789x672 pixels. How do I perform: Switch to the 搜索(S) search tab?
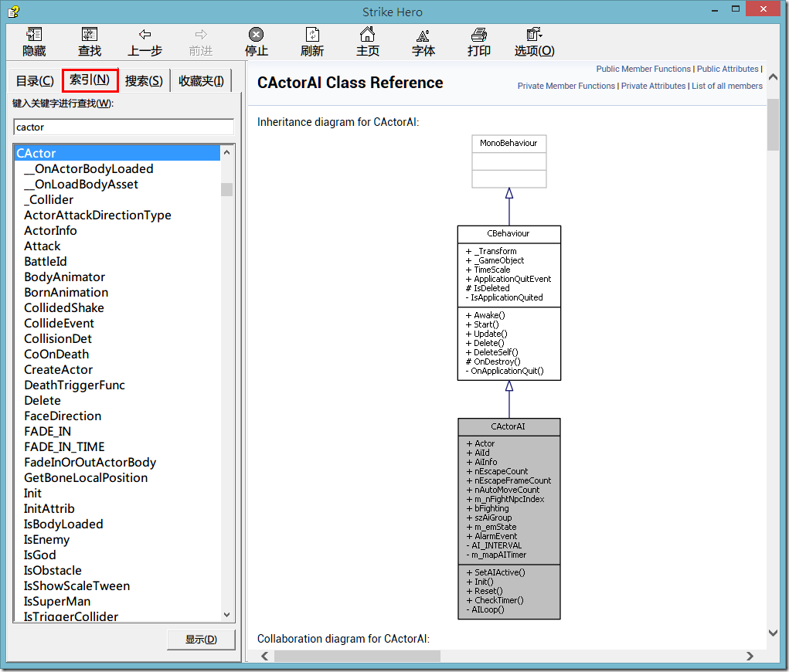pos(144,80)
